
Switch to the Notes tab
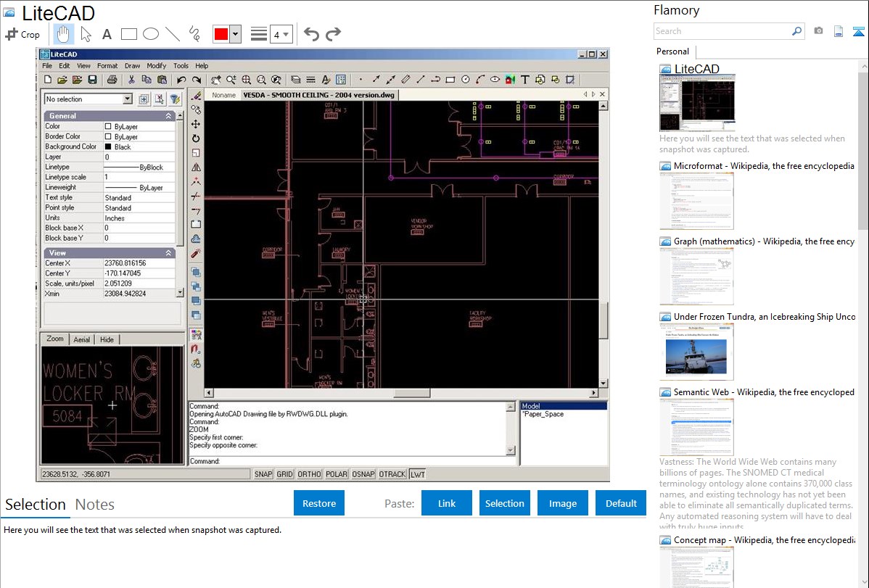95,505
